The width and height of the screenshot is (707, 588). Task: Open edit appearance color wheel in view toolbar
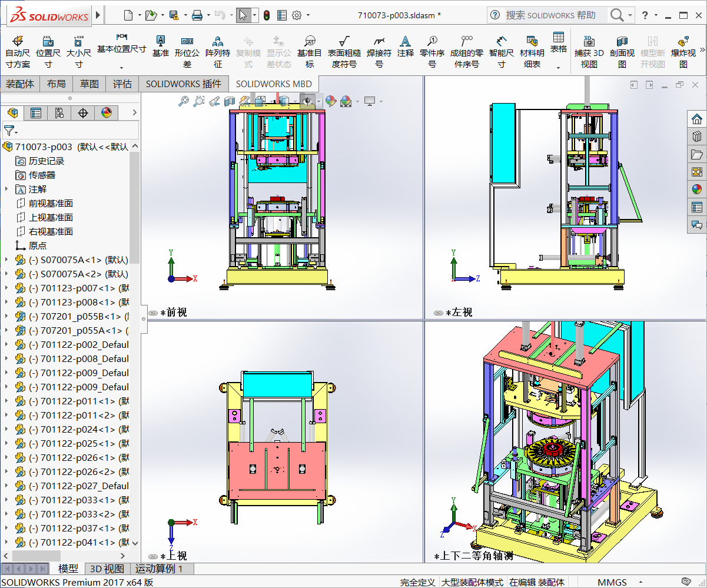(331, 101)
